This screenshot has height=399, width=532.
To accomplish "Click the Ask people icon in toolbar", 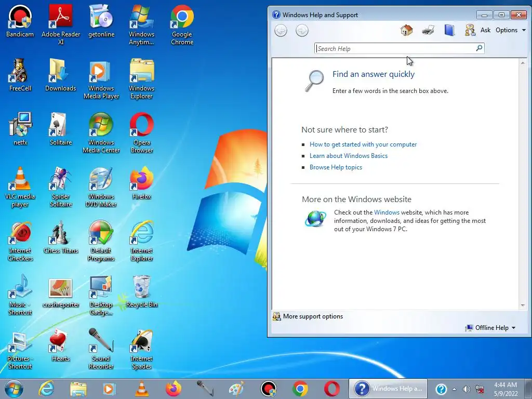I will 470,30.
